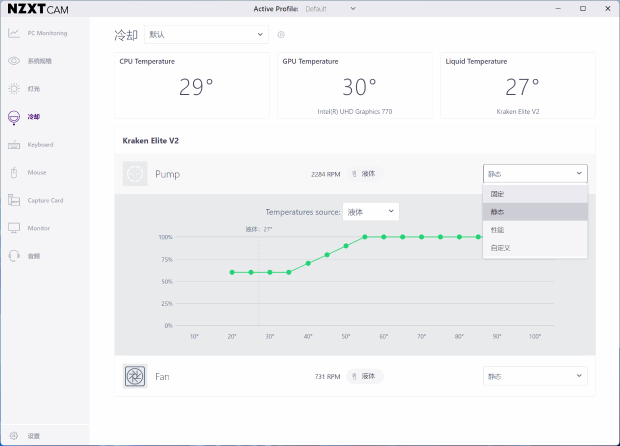Click the 液体 source chip in Pump row
This screenshot has width=620, height=446.
point(364,174)
